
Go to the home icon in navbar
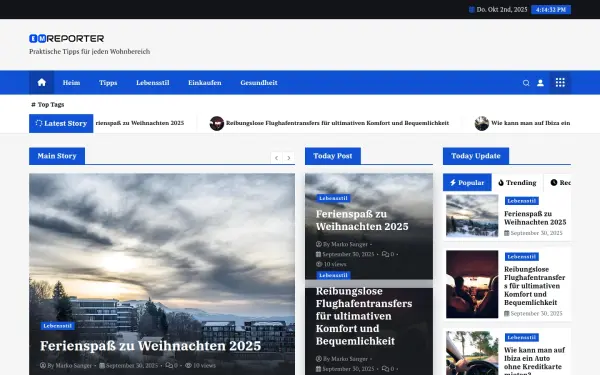point(41,83)
